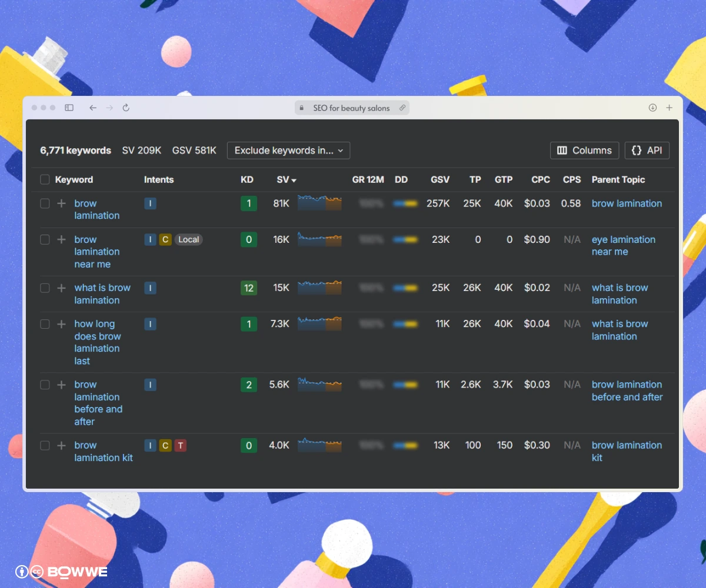This screenshot has width=706, height=588.
Task: Select all keywords via header checkbox
Action: pos(45,180)
